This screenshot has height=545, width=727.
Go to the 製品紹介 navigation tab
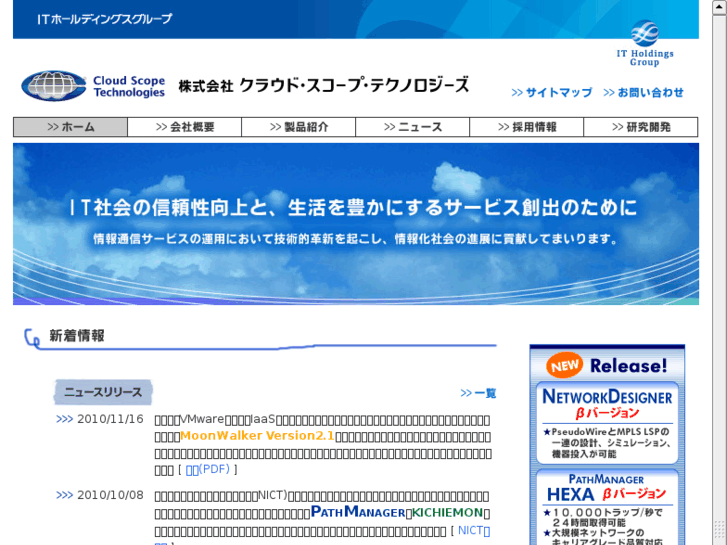(299, 127)
